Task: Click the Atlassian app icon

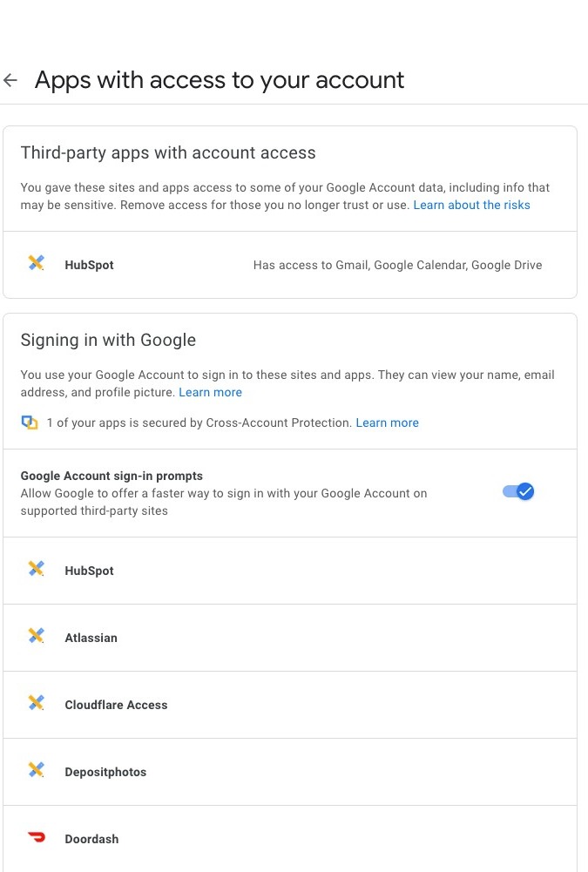Action: tap(36, 637)
